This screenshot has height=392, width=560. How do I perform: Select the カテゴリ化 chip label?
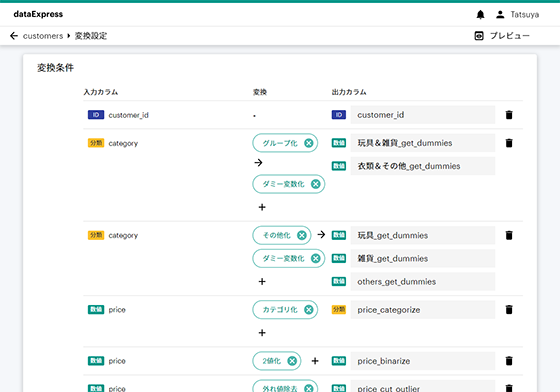coord(280,310)
